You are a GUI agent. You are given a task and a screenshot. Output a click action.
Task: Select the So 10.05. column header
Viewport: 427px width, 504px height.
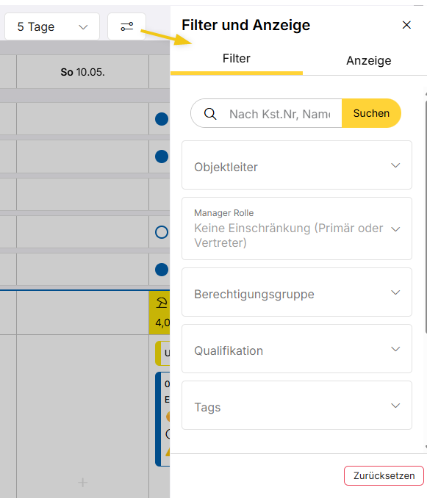[x=82, y=72]
